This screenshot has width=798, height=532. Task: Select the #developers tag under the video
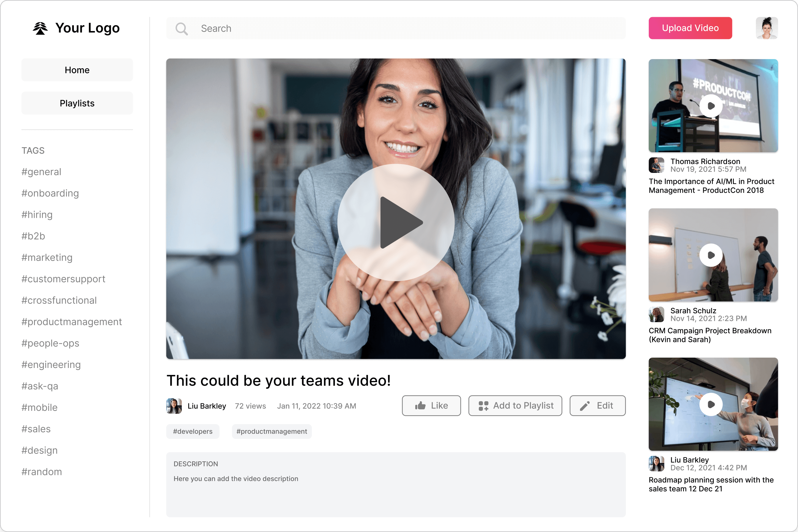(x=192, y=431)
